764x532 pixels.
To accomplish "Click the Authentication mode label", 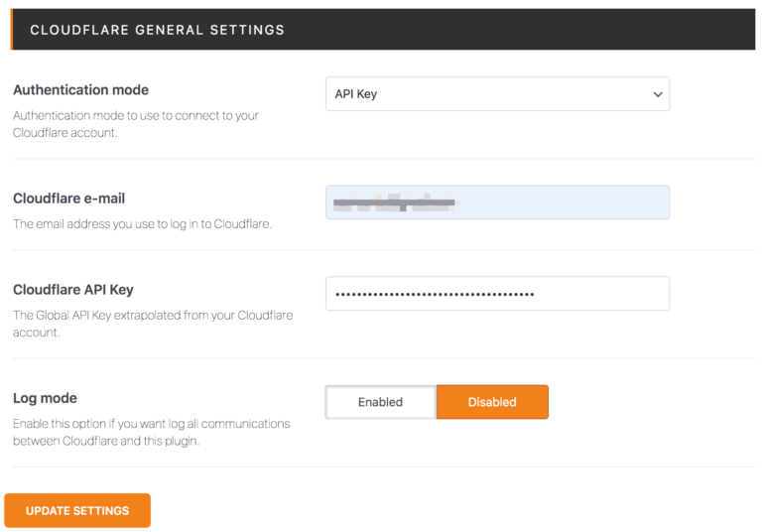I will point(81,89).
